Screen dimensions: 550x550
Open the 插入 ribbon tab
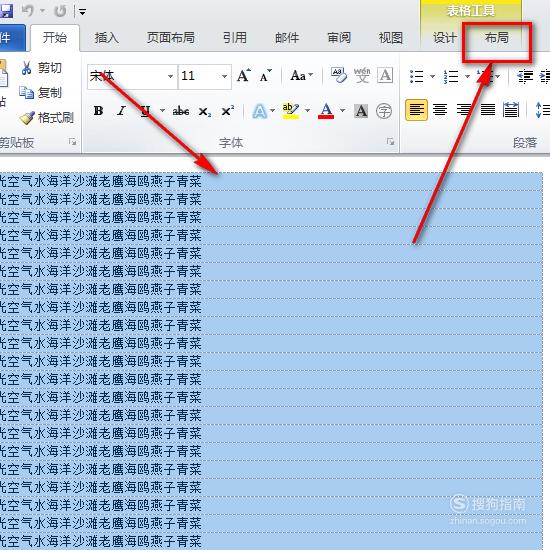107,38
